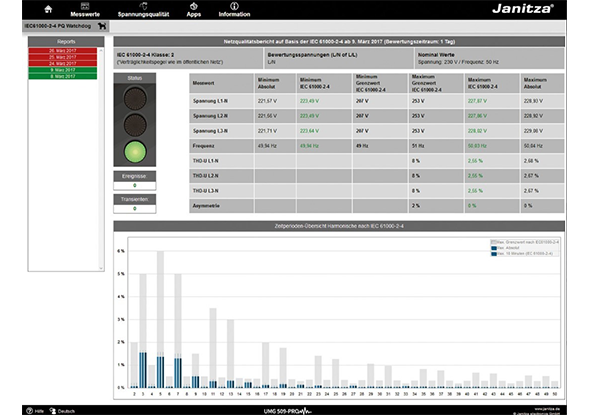Click the 13th harmonic bar in chart
This screenshot has width=590, height=415.
coord(230,354)
